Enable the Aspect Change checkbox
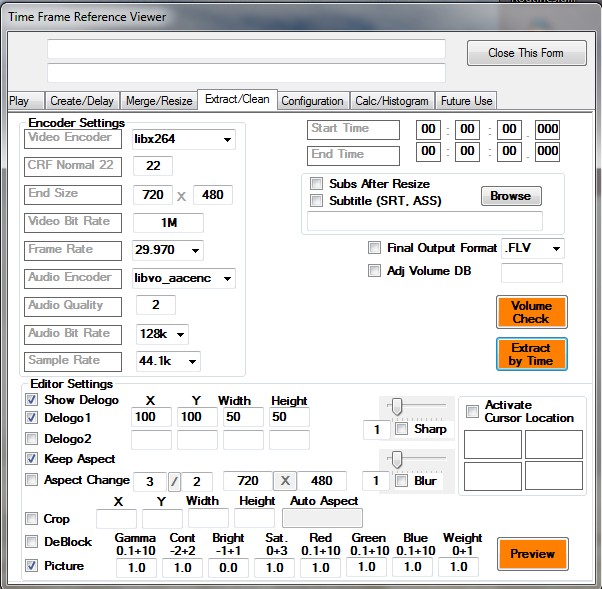 [31, 480]
